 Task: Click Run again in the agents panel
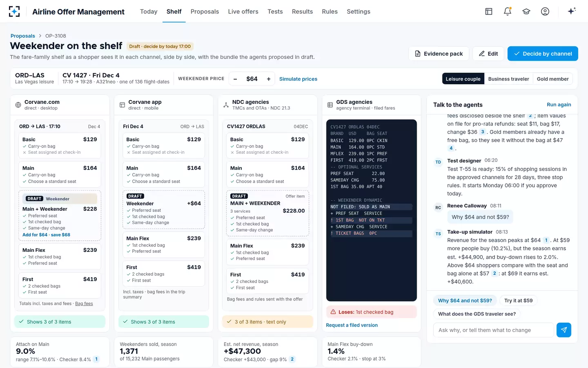pyautogui.click(x=559, y=105)
